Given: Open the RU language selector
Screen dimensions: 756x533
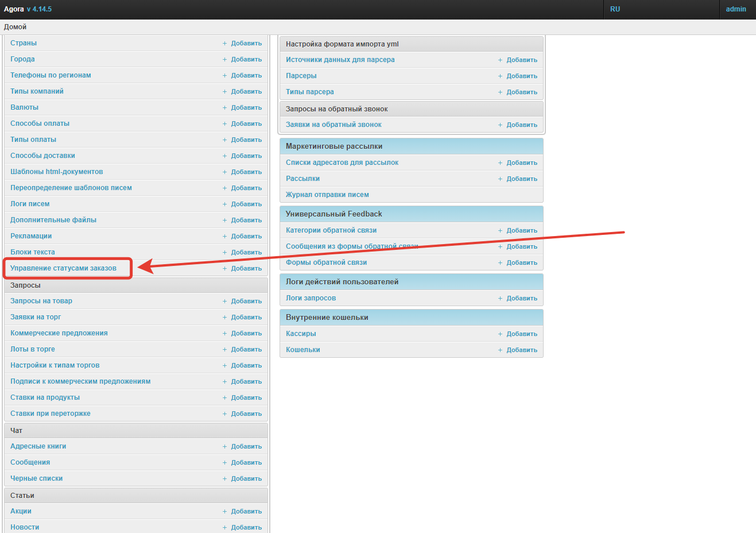Looking at the screenshot, I should pos(615,9).
